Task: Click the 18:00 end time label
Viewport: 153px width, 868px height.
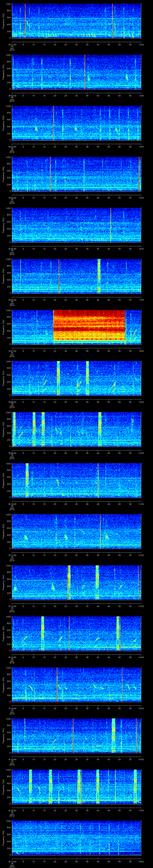Action: click(x=141, y=861)
